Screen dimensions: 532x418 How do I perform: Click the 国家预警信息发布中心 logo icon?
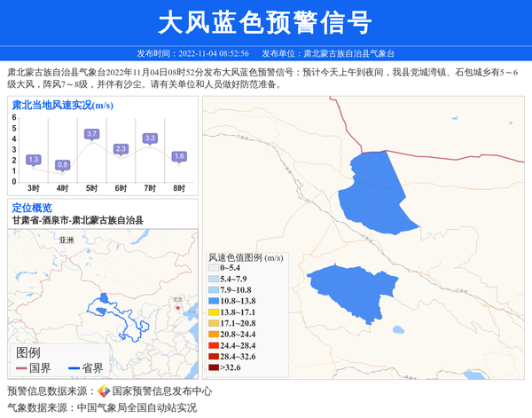tap(104, 390)
